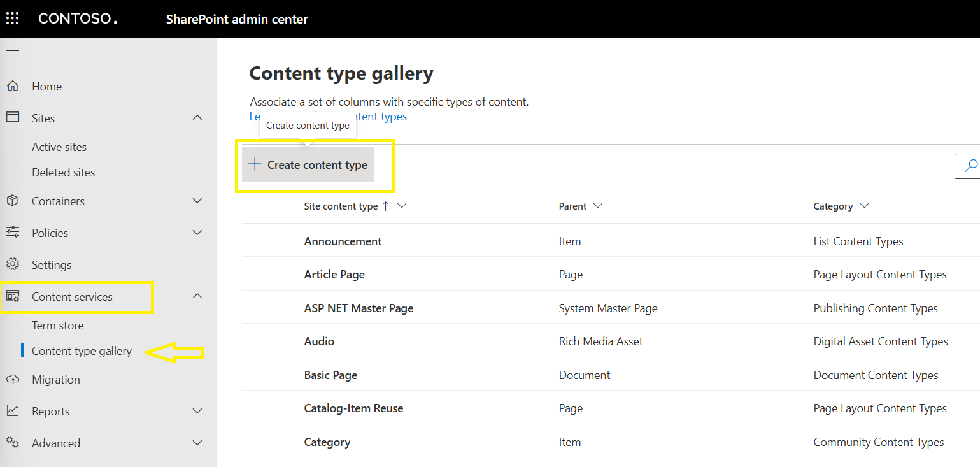Open the Category content type row
The image size is (980, 467).
pyautogui.click(x=327, y=442)
